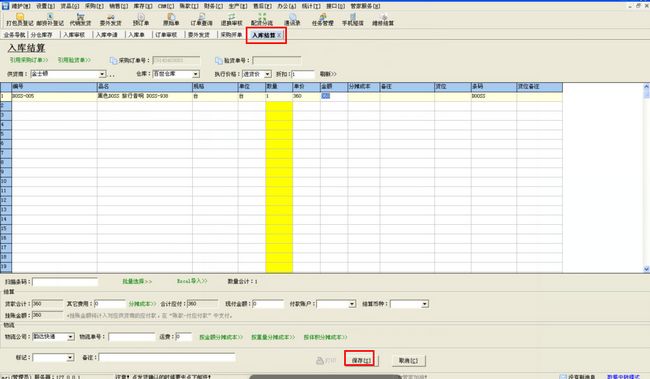
Task: Open the 维护 menu
Action: [x=20, y=6]
